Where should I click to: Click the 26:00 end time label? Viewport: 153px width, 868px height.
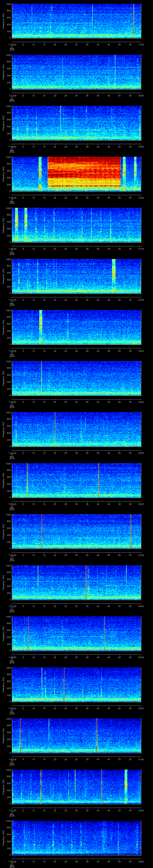tap(141, 504)
